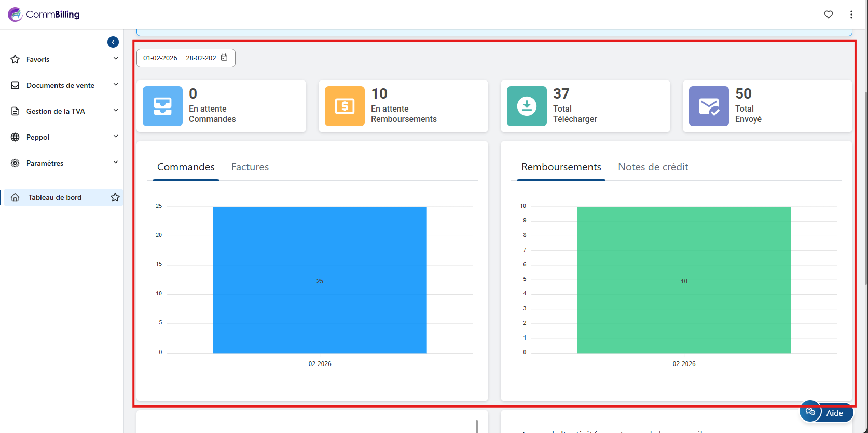The height and width of the screenshot is (433, 868).
Task: Click the date range input field
Action: point(180,58)
